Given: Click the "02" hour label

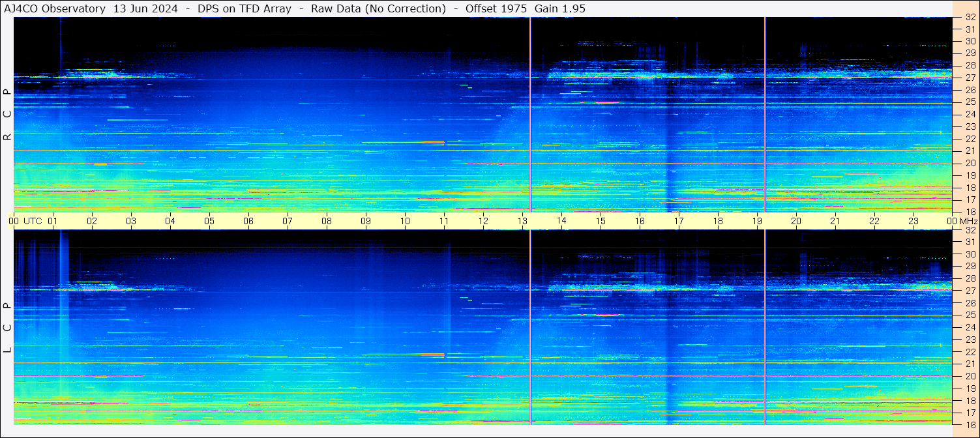Looking at the screenshot, I should [x=92, y=221].
